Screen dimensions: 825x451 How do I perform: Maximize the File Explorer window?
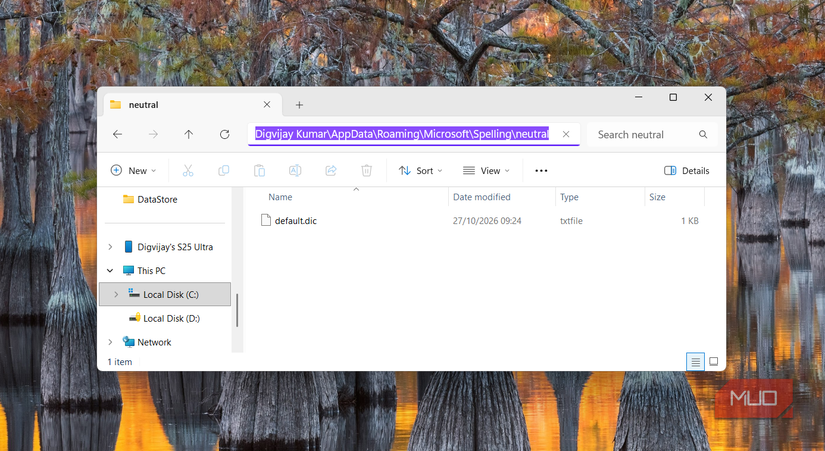(x=673, y=97)
